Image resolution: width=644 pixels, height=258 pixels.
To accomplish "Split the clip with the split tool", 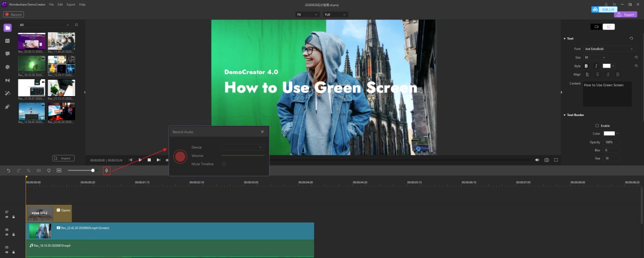I will pos(39,170).
